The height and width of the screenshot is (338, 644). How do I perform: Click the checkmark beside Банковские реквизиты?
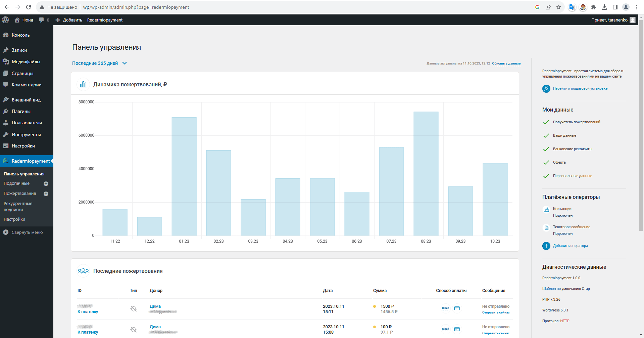(546, 149)
